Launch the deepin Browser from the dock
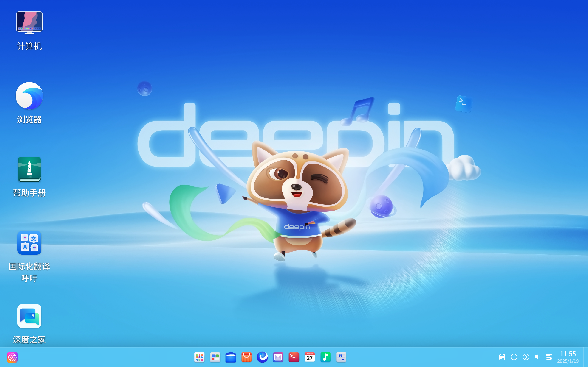This screenshot has width=588, height=367. click(x=262, y=357)
